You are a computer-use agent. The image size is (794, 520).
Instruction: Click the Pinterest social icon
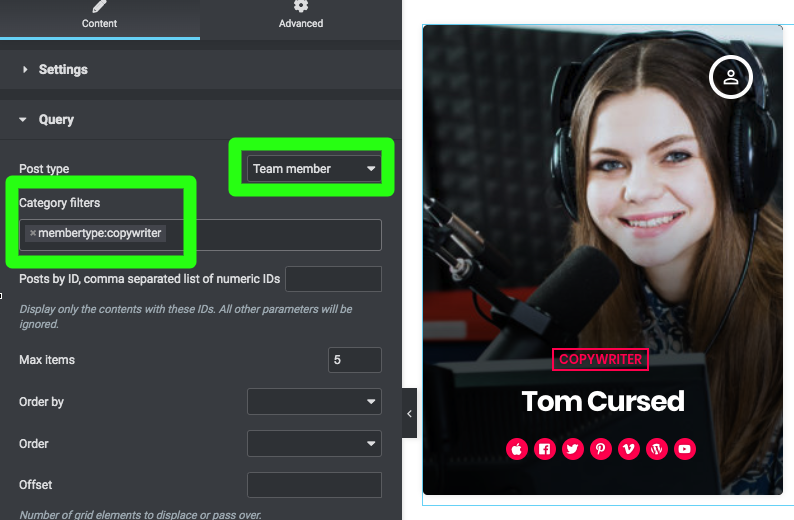[601, 449]
